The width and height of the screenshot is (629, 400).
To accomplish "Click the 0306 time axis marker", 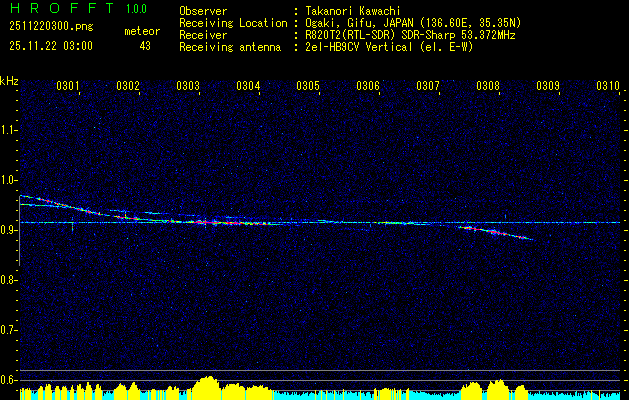I will pyautogui.click(x=368, y=85).
